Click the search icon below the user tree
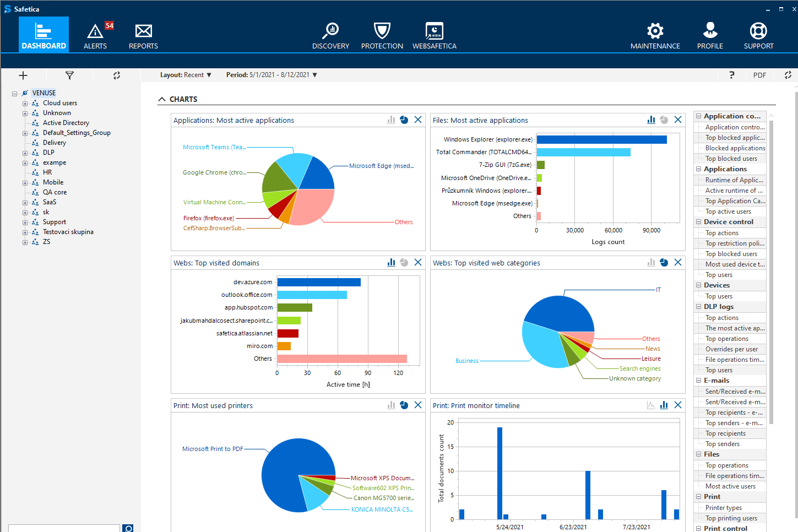The width and height of the screenshot is (798, 532). (x=128, y=528)
